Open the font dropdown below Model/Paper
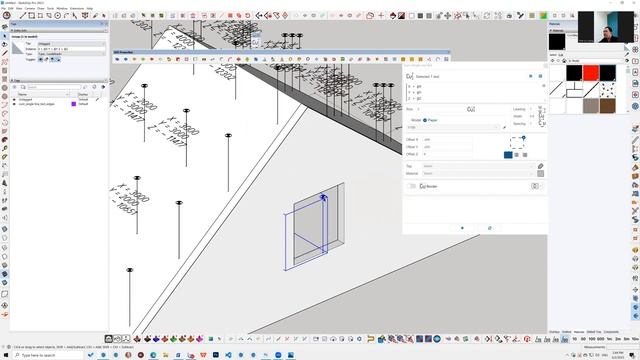 pyautogui.click(x=453, y=127)
